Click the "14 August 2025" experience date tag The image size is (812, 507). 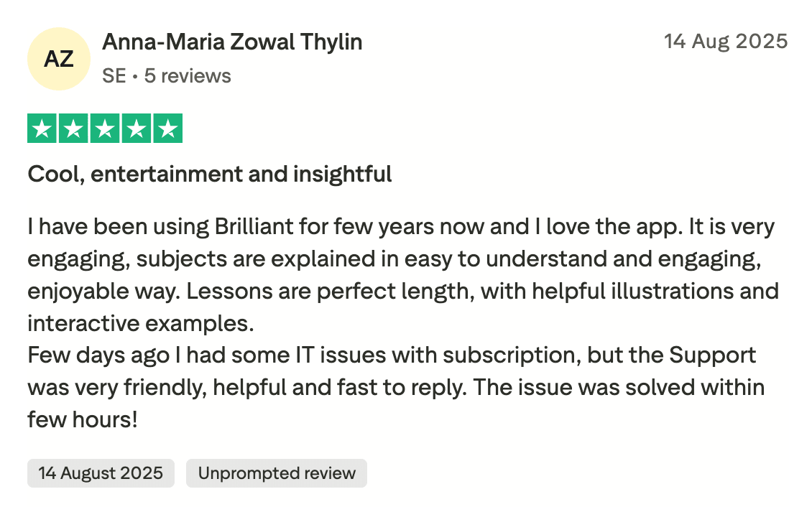pyautogui.click(x=101, y=473)
